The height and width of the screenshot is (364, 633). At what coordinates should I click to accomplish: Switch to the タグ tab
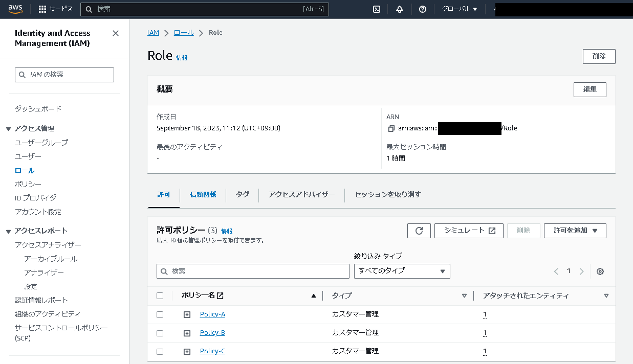[x=243, y=194]
